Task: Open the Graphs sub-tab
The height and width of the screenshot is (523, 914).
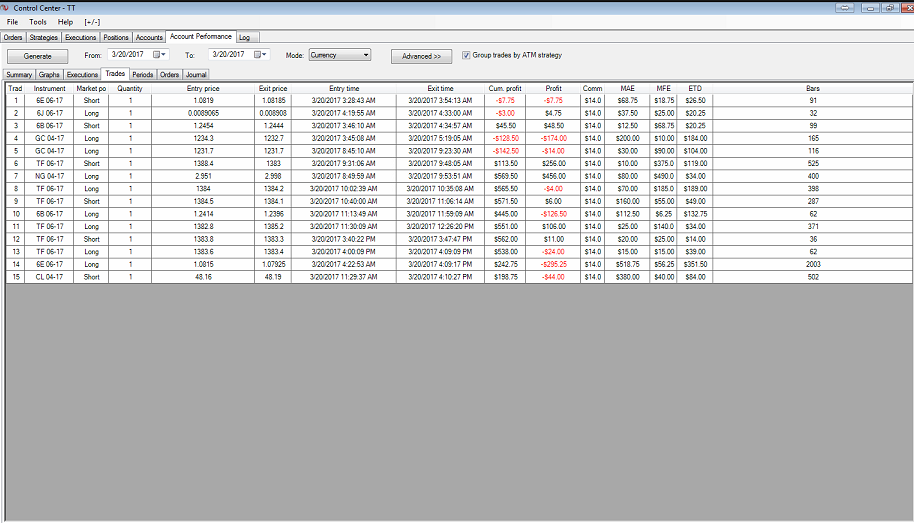Action: 50,75
